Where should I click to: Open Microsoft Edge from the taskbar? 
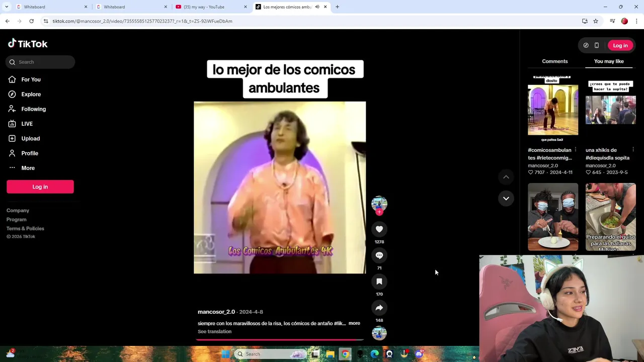coord(374,354)
